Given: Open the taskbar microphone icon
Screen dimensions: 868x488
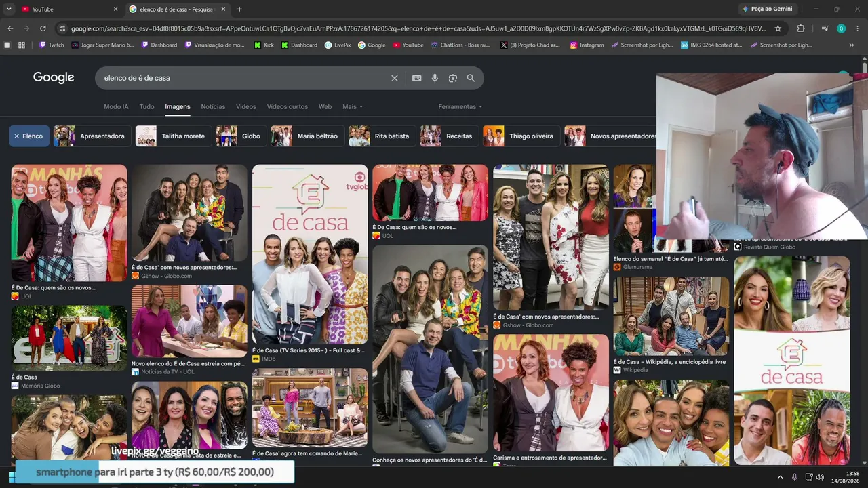Looking at the screenshot, I should pyautogui.click(x=795, y=477).
